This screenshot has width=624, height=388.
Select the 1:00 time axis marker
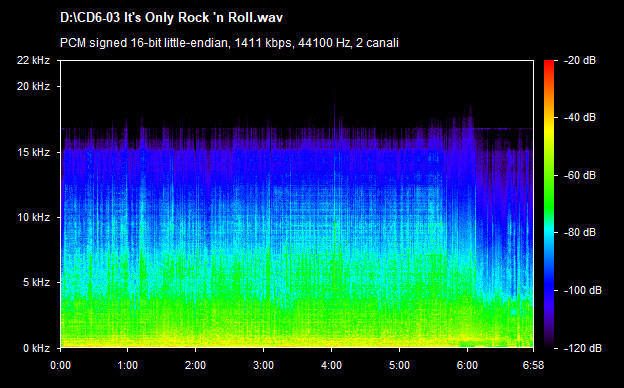[128, 365]
